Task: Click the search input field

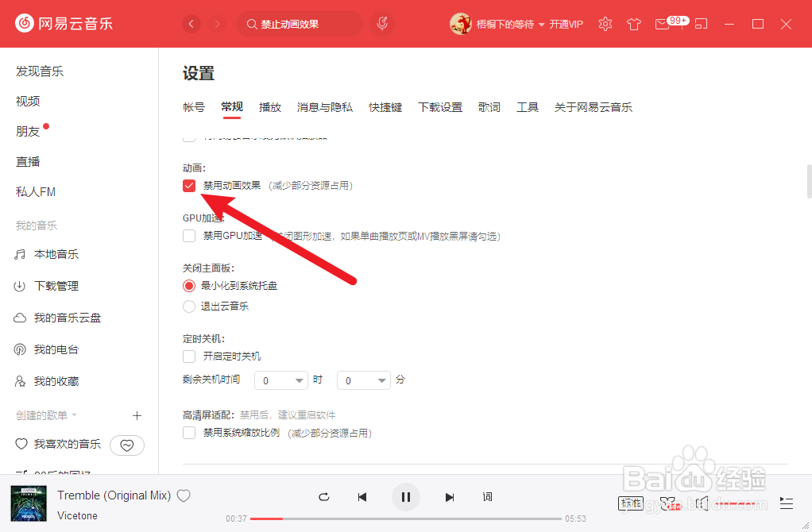Action: point(300,25)
